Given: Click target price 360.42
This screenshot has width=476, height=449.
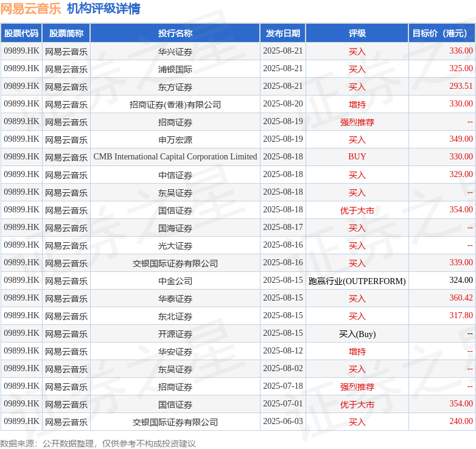Looking at the screenshot, I should tap(461, 298).
